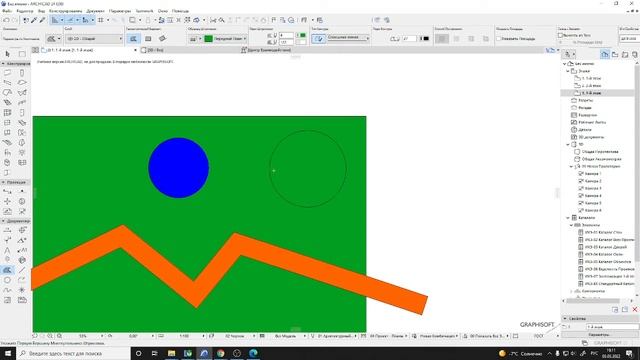Click the small green foreground pen swatch
640x360 pixels.
click(303, 36)
